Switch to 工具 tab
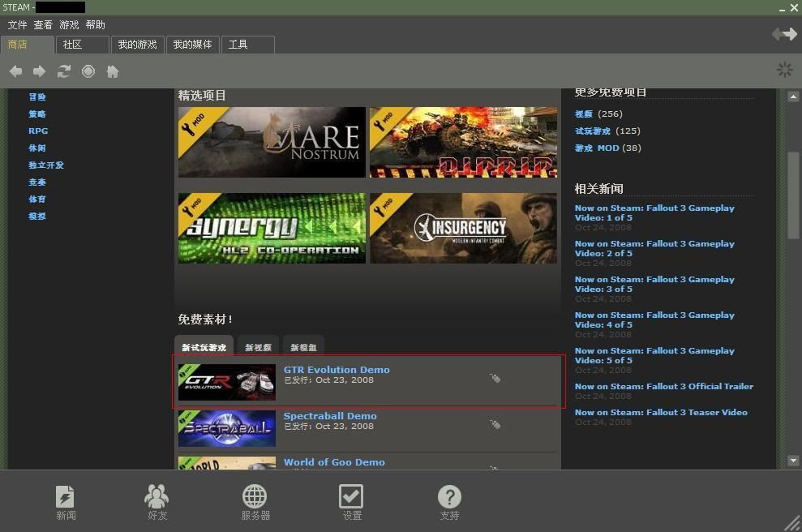This screenshot has width=802, height=532. coord(247,45)
